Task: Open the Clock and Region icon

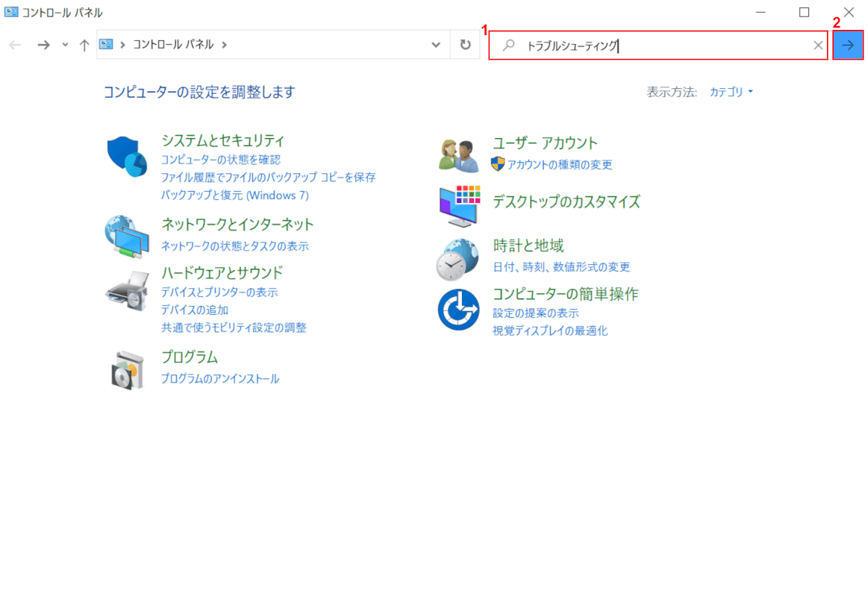Action: pyautogui.click(x=458, y=260)
